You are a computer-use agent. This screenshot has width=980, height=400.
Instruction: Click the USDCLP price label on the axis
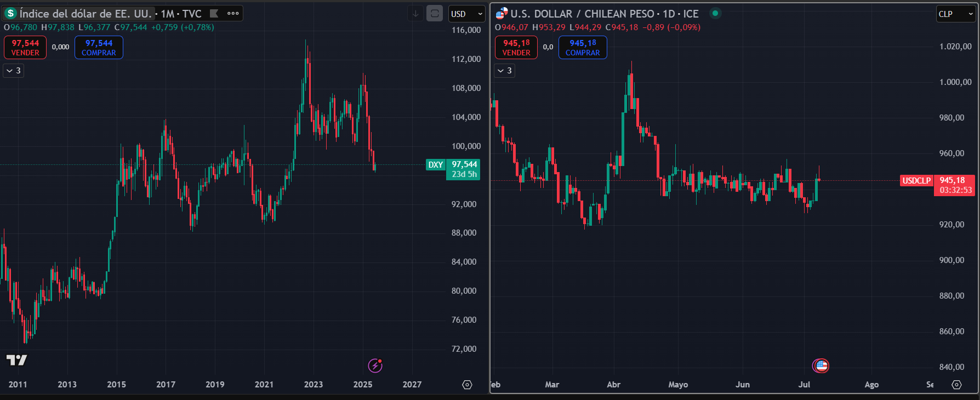[916, 180]
